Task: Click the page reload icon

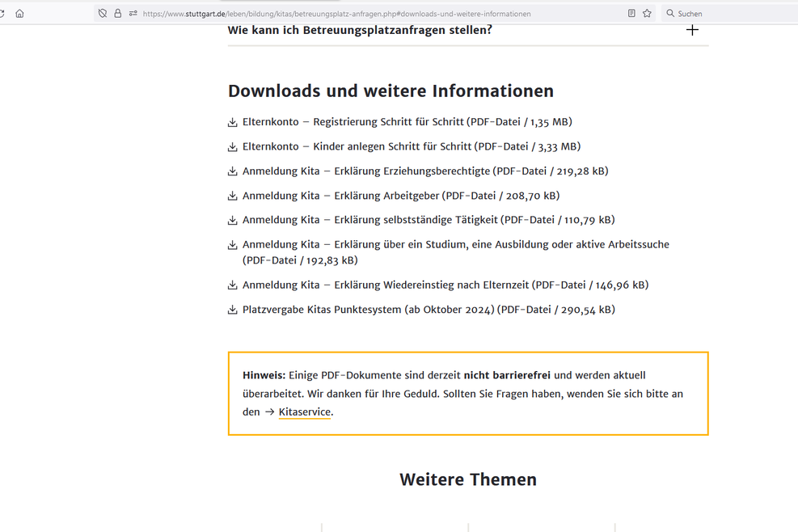Action: point(3,13)
